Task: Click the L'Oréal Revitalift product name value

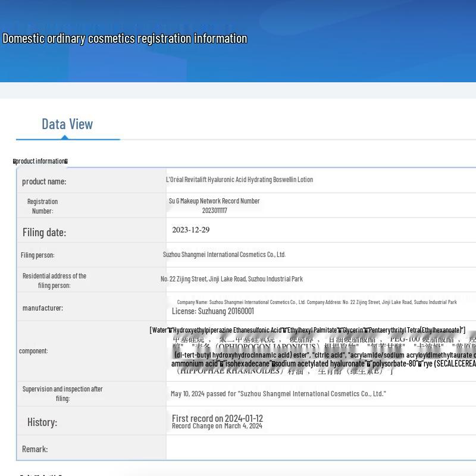Action: pos(239,180)
